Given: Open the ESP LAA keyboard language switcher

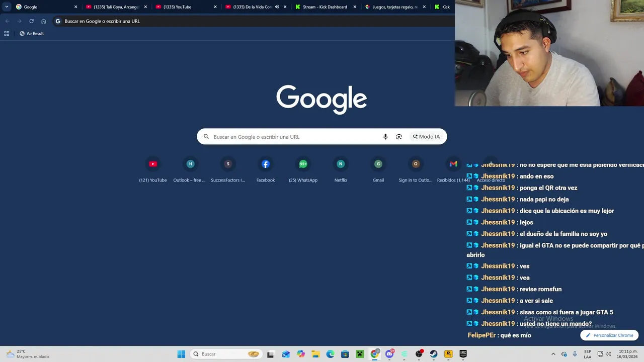Looking at the screenshot, I should pyautogui.click(x=588, y=354).
